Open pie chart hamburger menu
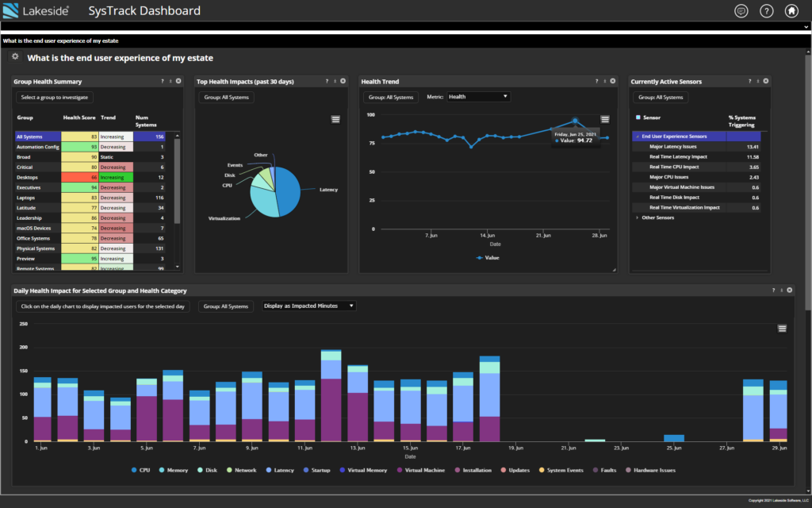812x508 pixels. point(335,120)
